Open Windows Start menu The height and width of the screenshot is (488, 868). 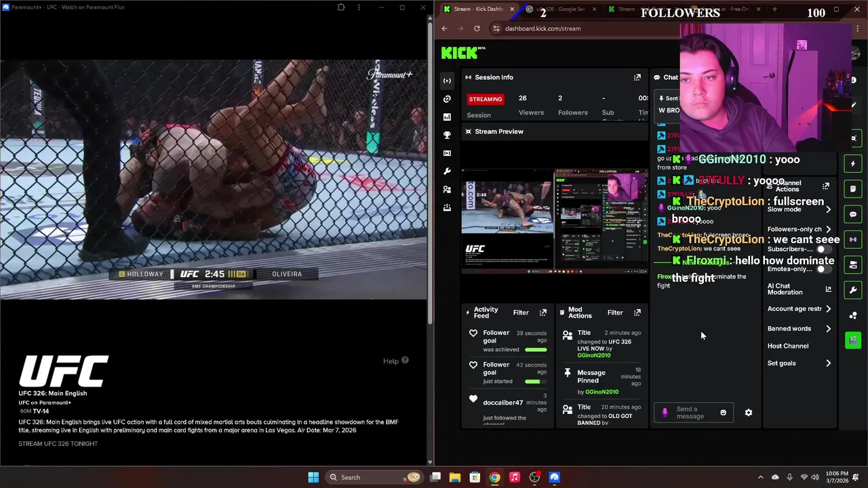click(x=313, y=477)
